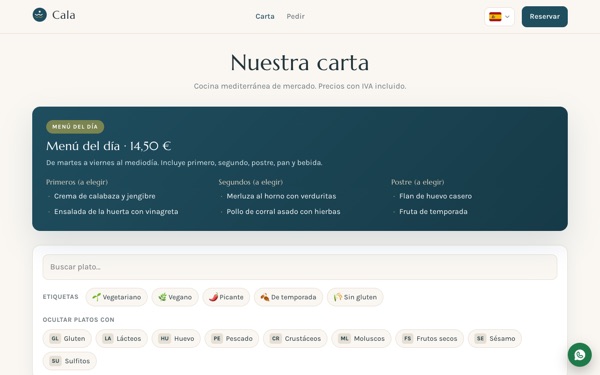
Task: Click Flan de huevo casero
Action: [435, 196]
